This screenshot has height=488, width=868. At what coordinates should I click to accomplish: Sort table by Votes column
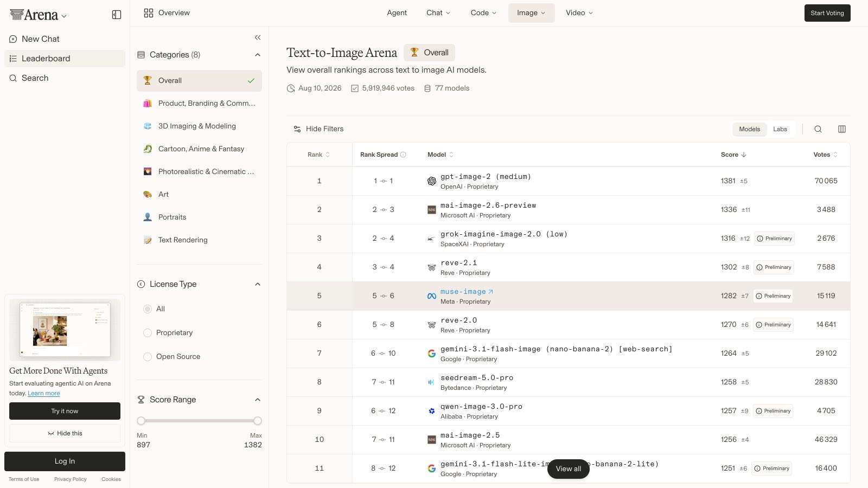pyautogui.click(x=825, y=155)
